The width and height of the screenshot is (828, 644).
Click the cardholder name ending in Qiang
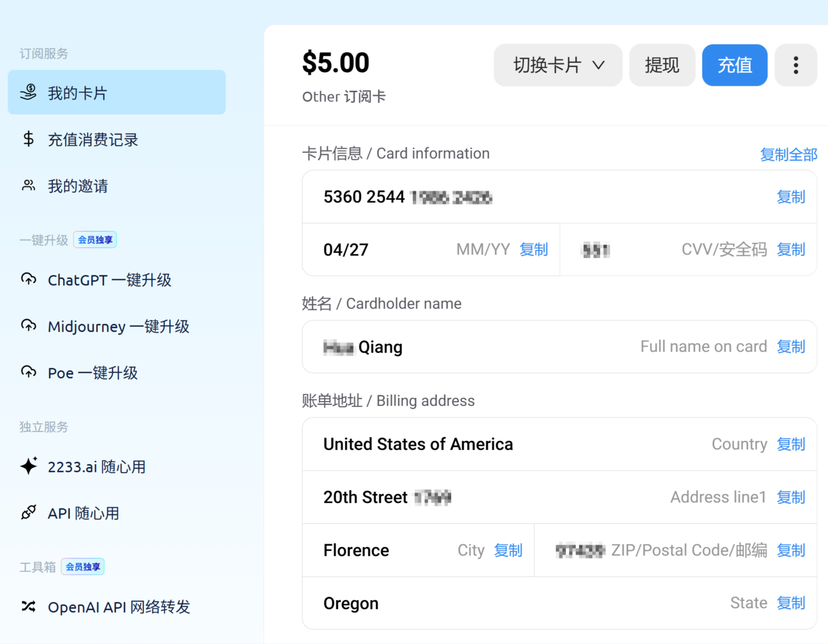(363, 347)
